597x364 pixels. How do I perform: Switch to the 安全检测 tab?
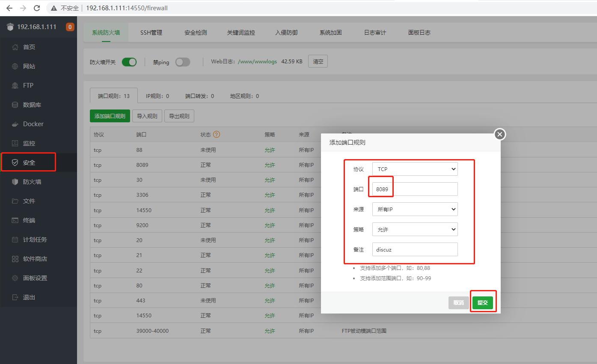click(196, 33)
